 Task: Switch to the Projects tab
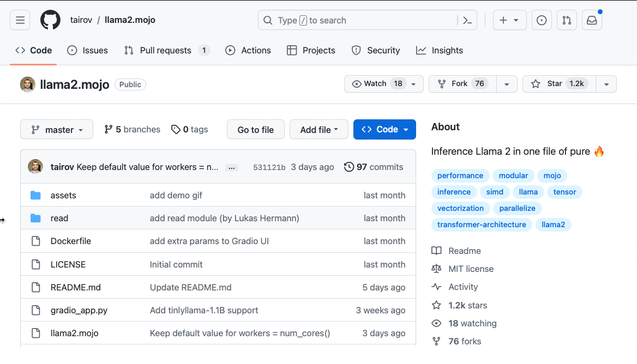(x=311, y=50)
